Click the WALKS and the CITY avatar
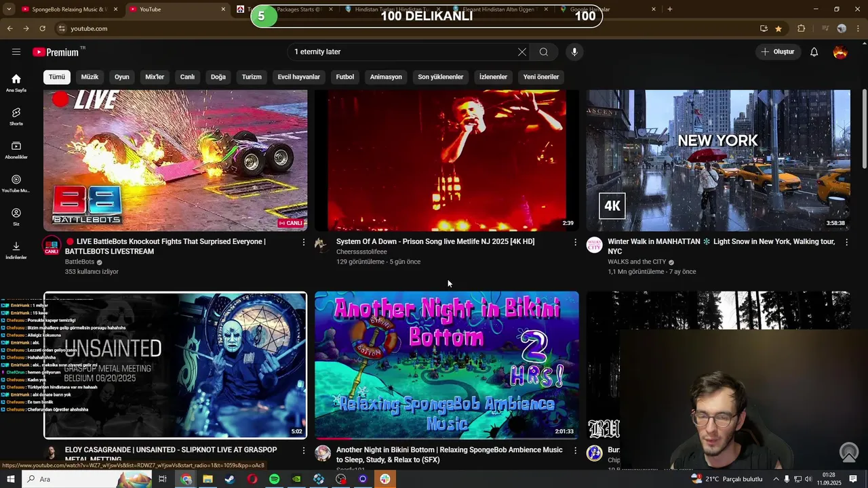The width and height of the screenshot is (868, 488). pyautogui.click(x=594, y=245)
